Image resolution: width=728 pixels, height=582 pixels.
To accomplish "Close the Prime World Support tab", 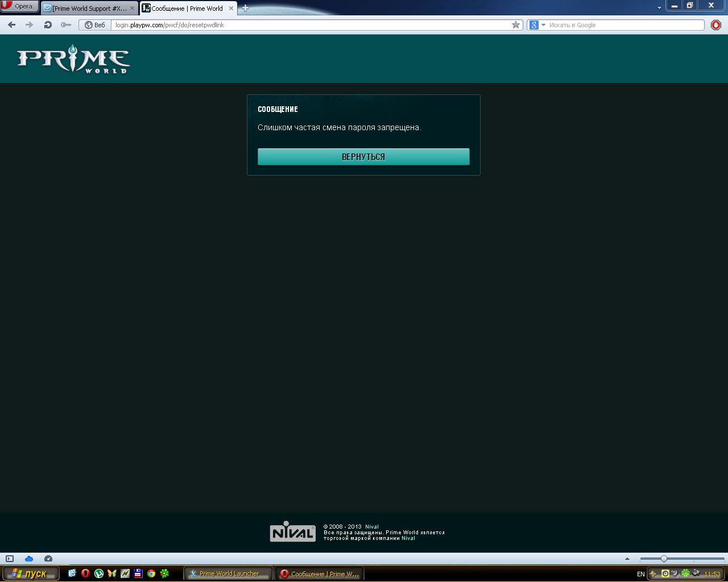I will [x=133, y=9].
